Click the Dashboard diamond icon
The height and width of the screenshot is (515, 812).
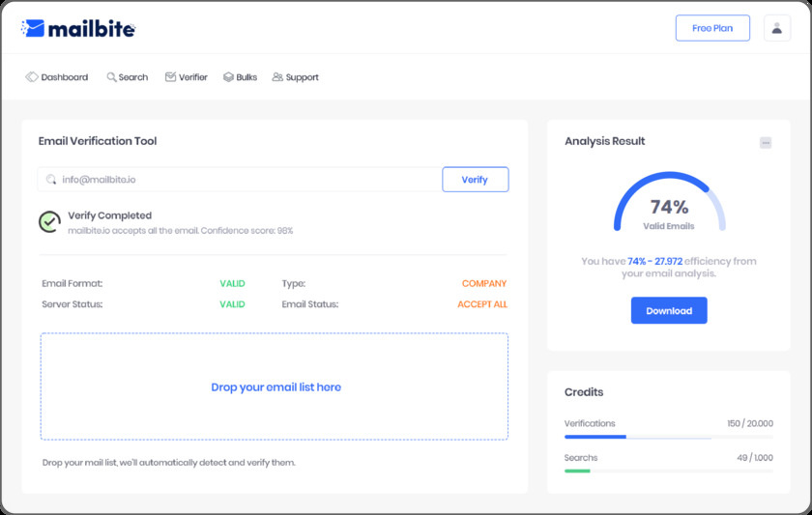[x=32, y=77]
